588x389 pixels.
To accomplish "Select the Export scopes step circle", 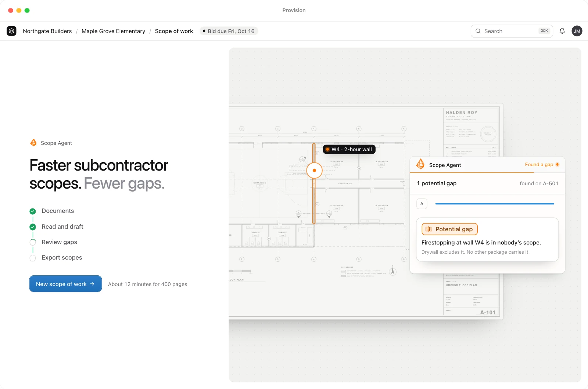I will [x=33, y=258].
